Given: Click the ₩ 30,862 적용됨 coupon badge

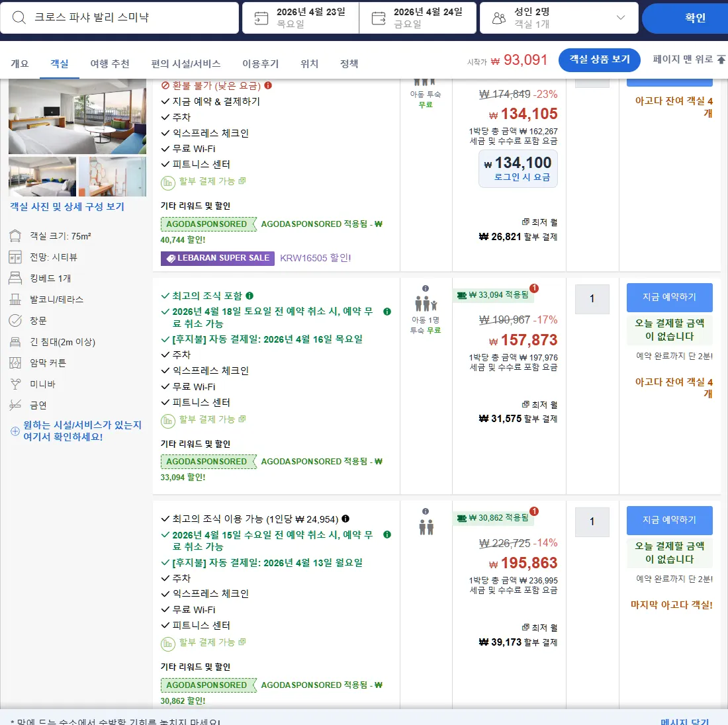Looking at the screenshot, I should [493, 518].
